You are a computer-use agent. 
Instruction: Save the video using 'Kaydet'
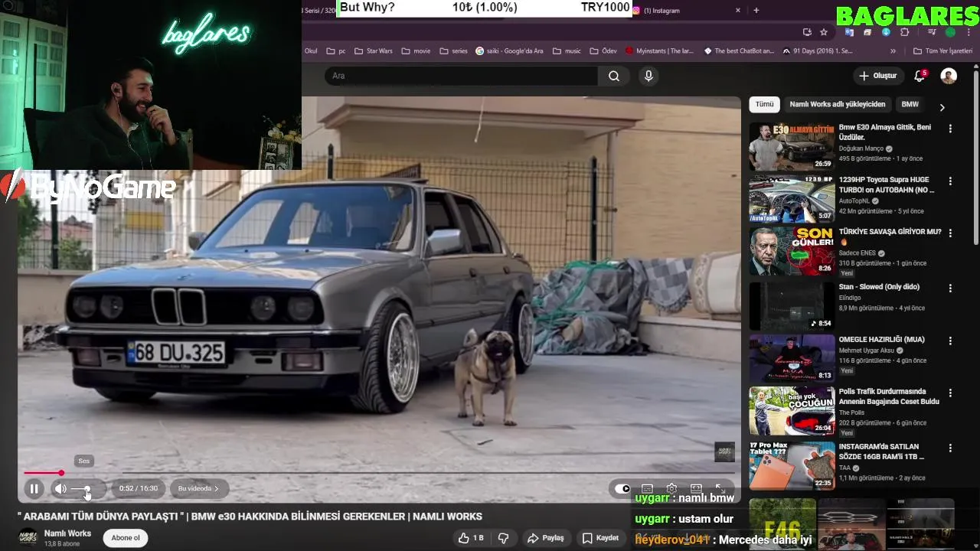[600, 538]
